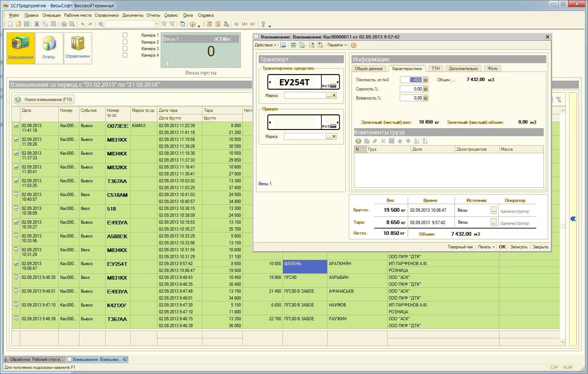Click the Новое взвешивание (F10) button
This screenshot has width=588, height=374.
44,99
